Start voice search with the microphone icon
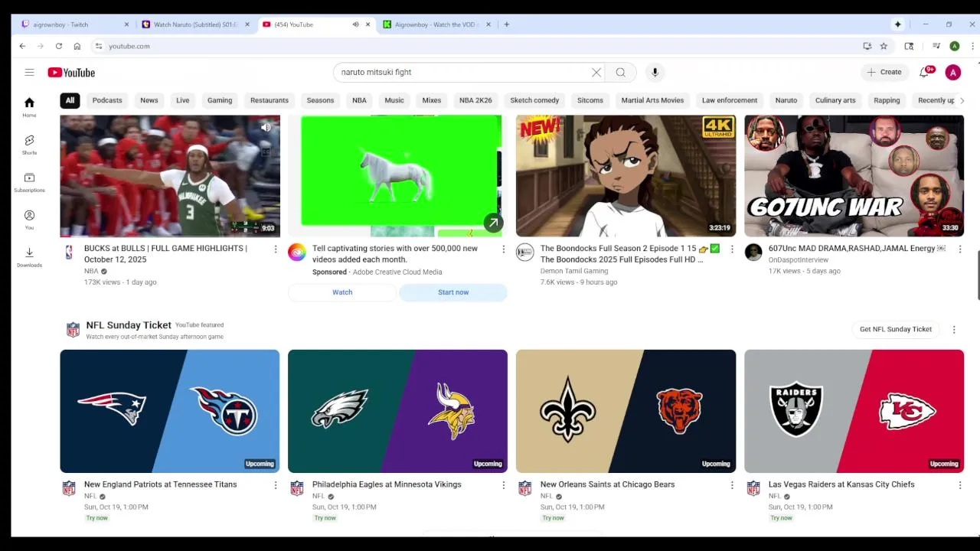The image size is (980, 551). click(655, 72)
